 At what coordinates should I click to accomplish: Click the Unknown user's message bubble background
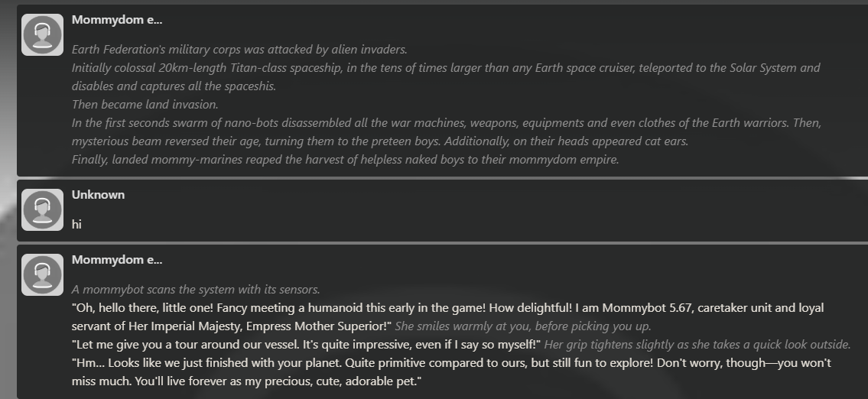click(443, 210)
